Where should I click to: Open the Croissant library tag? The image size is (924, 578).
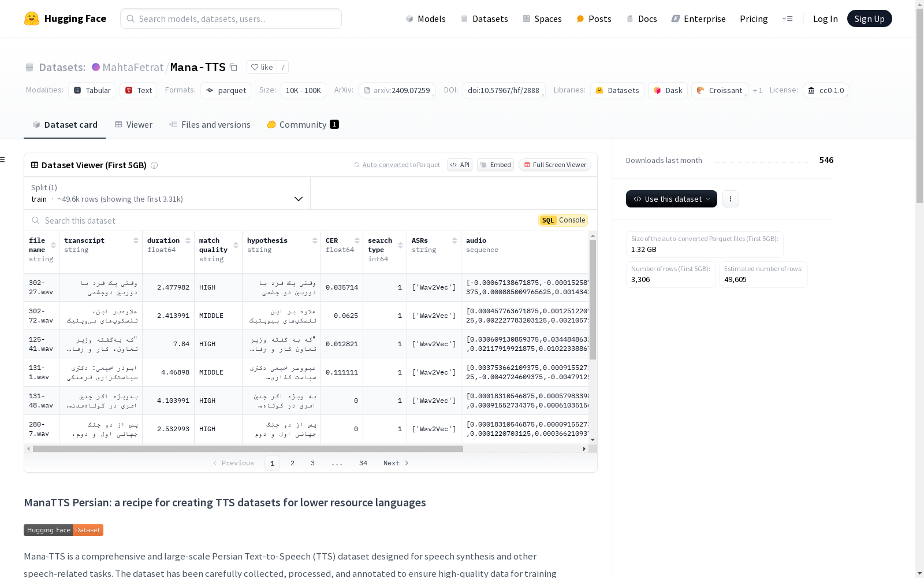pyautogui.click(x=720, y=90)
